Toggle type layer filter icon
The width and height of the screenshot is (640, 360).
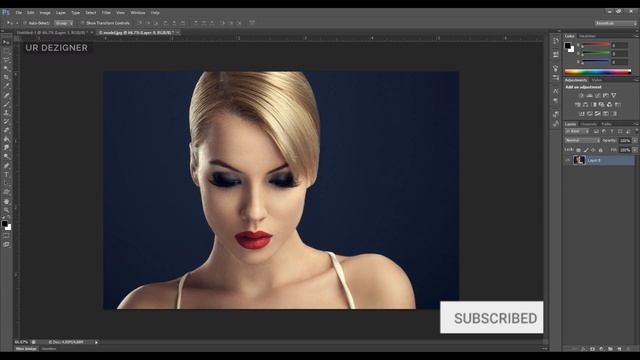tap(612, 131)
